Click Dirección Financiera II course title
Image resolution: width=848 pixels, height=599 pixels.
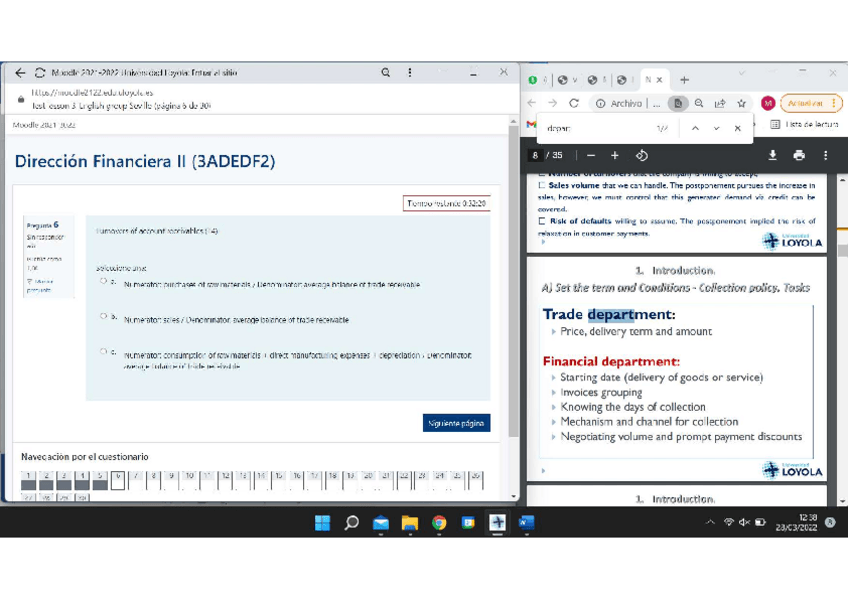pyautogui.click(x=145, y=161)
